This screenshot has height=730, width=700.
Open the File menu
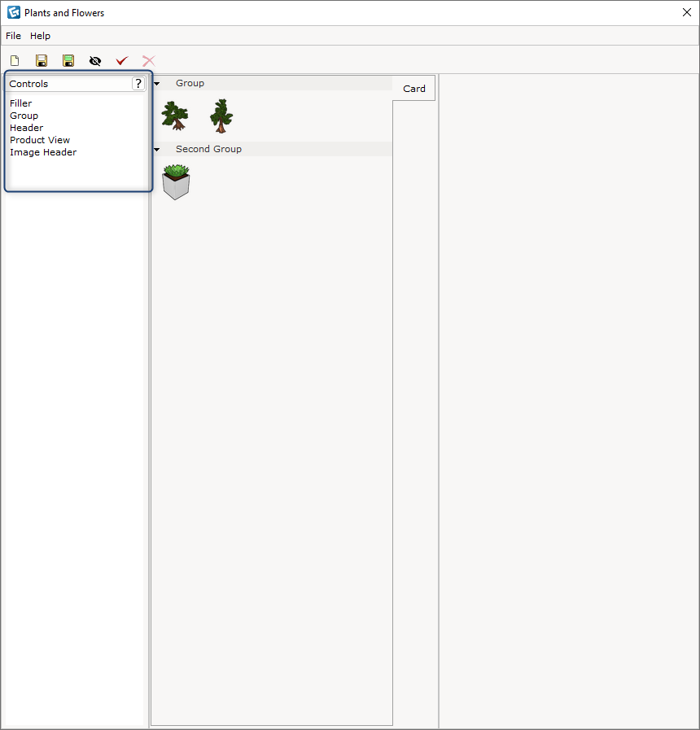click(13, 36)
